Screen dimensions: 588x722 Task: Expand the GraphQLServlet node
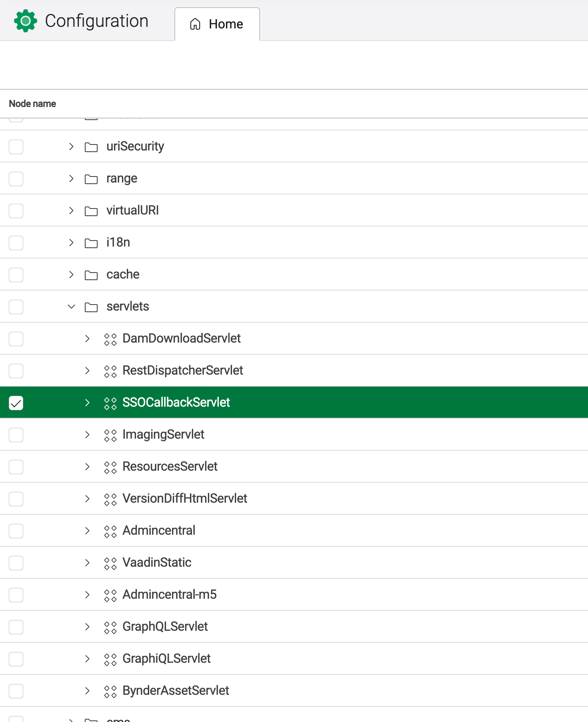coord(87,627)
